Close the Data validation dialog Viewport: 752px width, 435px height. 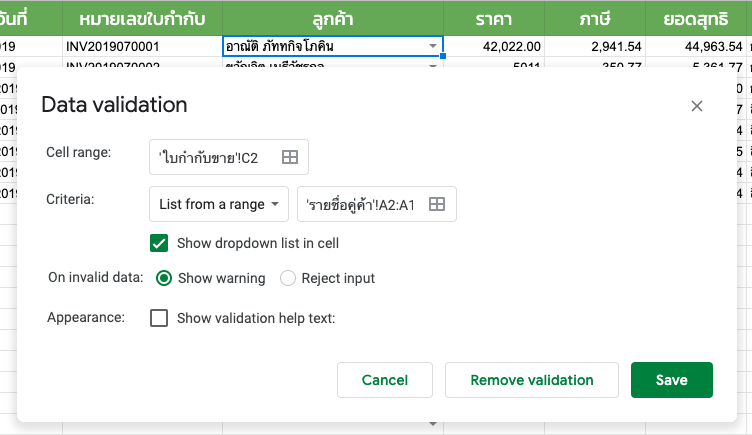pos(696,106)
